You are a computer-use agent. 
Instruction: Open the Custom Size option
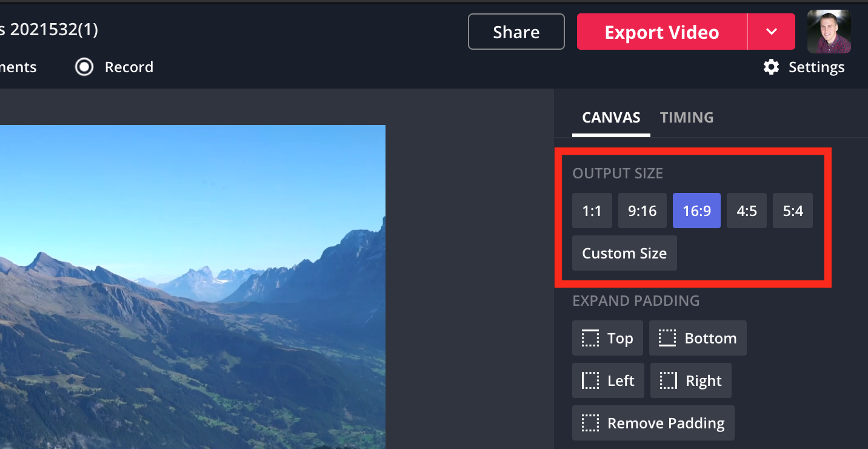click(x=624, y=254)
